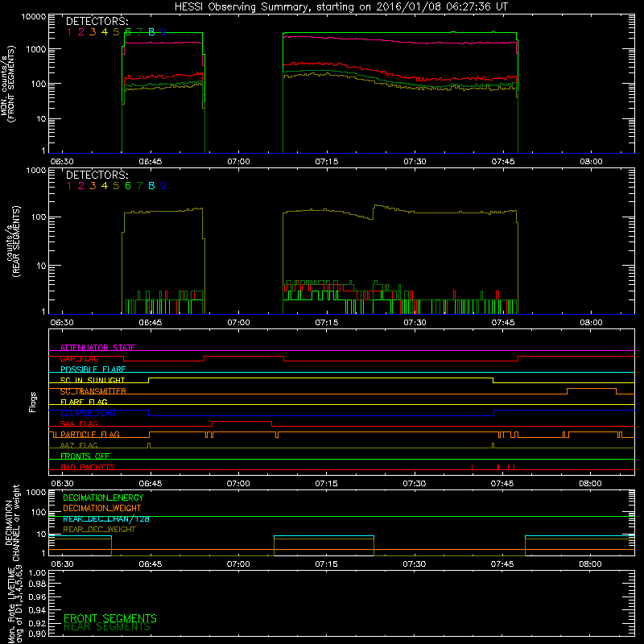The height and width of the screenshot is (644, 644).
Task: Click detector 8 in front segments legend
Action: 151,31
